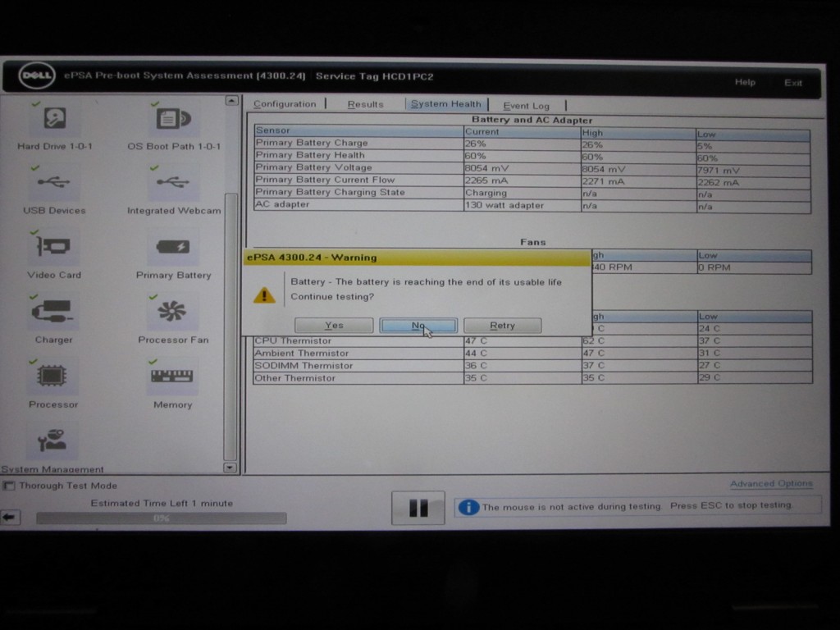Select the Integrated Webcam icon
Screen dimensions: 840x630
pyautogui.click(x=172, y=183)
